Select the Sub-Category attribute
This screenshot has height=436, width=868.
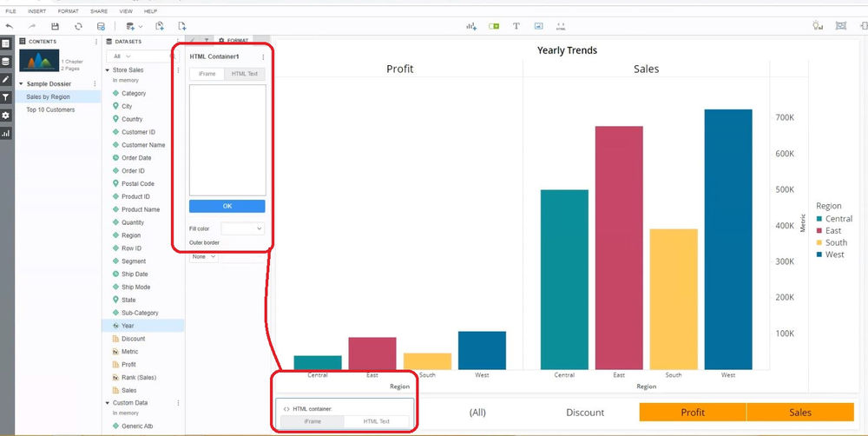(x=140, y=313)
